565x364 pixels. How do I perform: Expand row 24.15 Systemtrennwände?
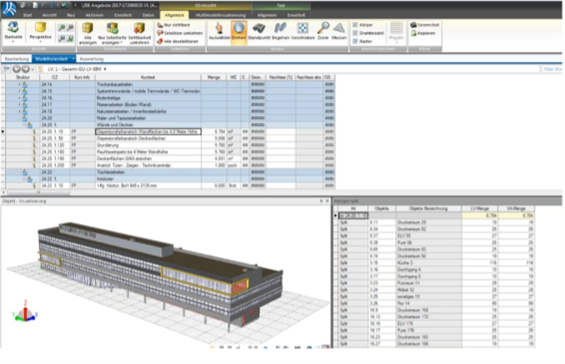(19, 91)
